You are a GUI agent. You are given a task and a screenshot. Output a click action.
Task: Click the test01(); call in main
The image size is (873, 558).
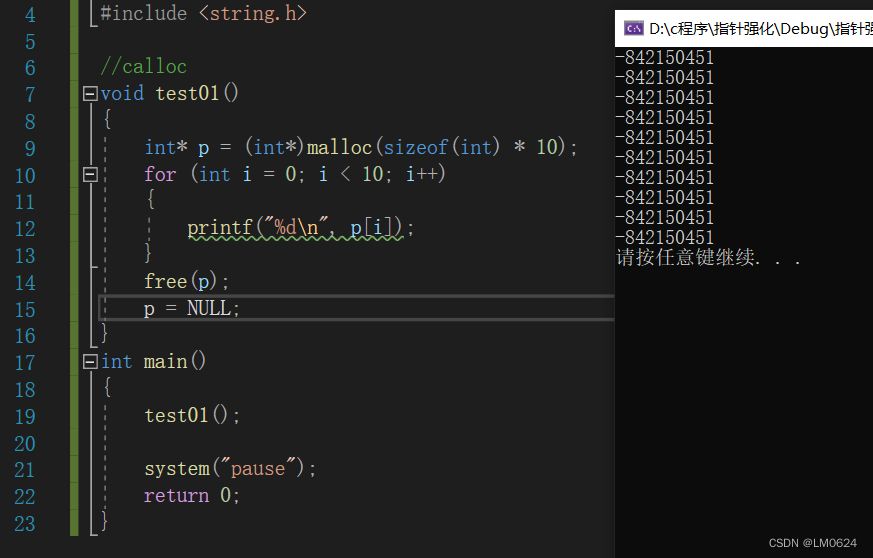click(x=192, y=415)
